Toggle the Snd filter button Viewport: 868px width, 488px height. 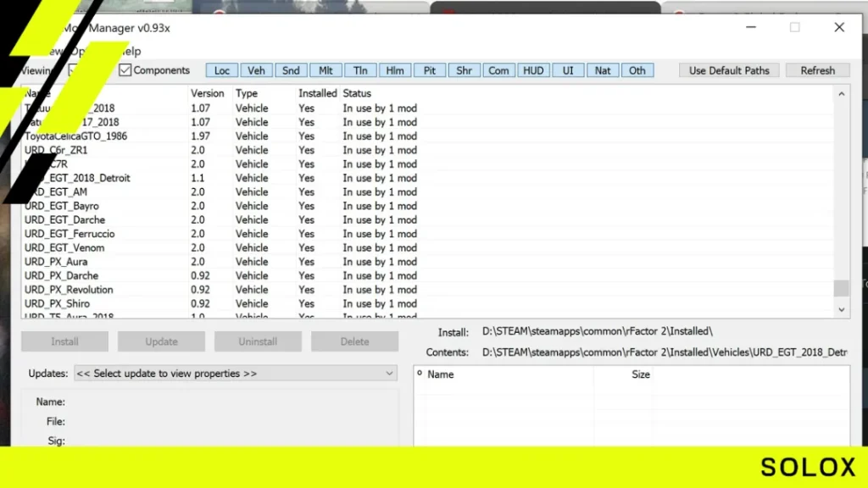coord(291,70)
